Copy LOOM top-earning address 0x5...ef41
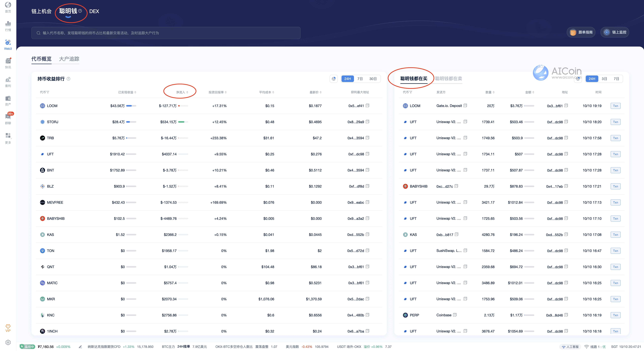 pos(368,106)
